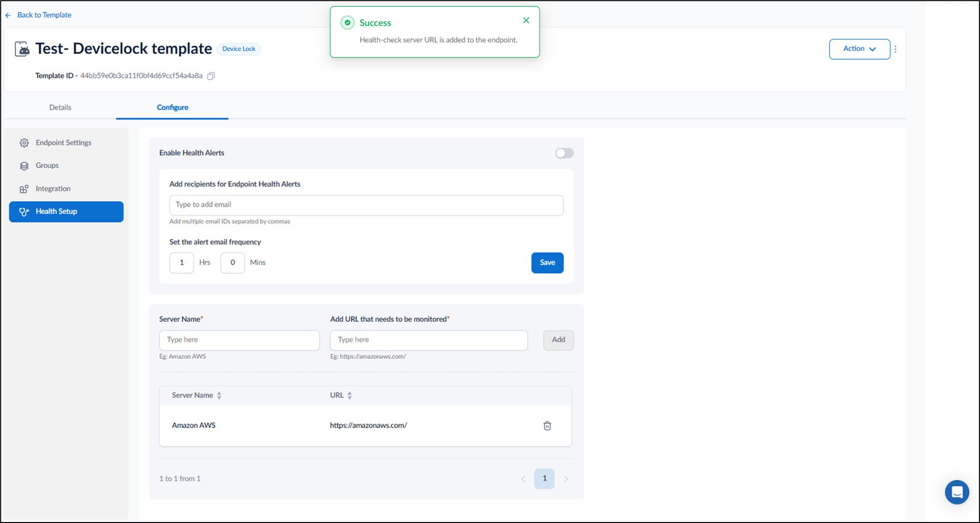The image size is (980, 523).
Task: Click the back arrow icon
Action: [8, 15]
